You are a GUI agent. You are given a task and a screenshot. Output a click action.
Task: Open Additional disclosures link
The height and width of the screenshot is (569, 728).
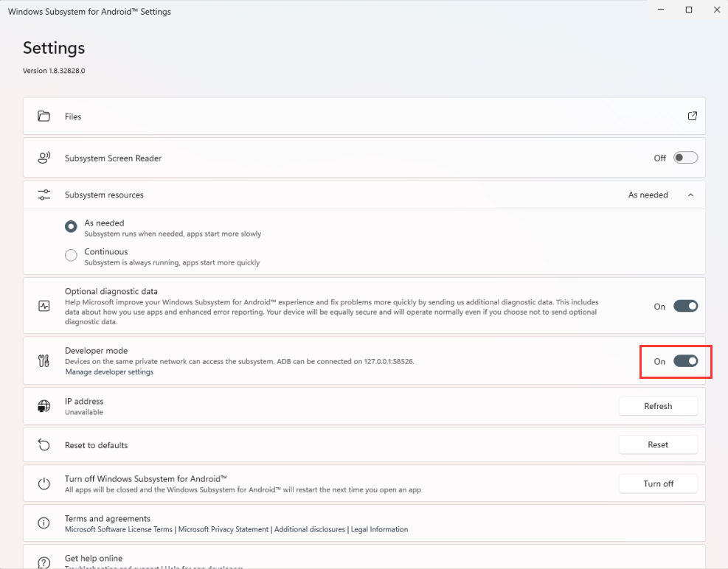(310, 529)
